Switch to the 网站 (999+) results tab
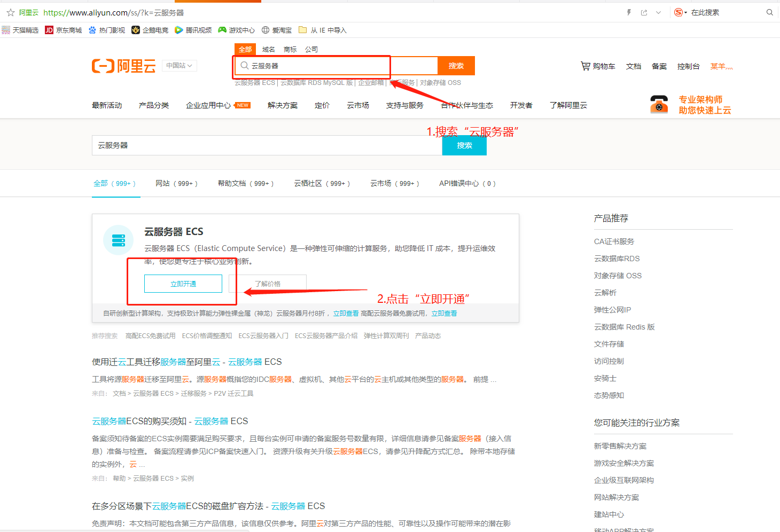Viewport: 780px width, 532px height. 176,183
